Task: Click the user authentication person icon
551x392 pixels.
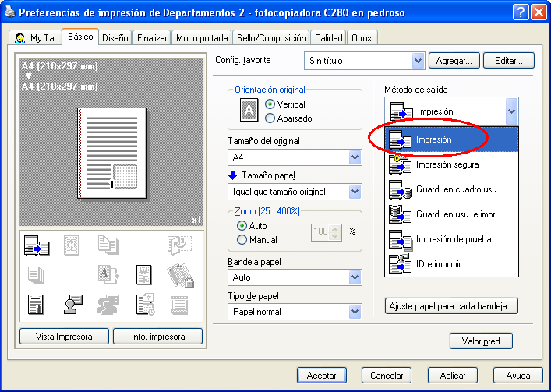Action: click(x=73, y=304)
